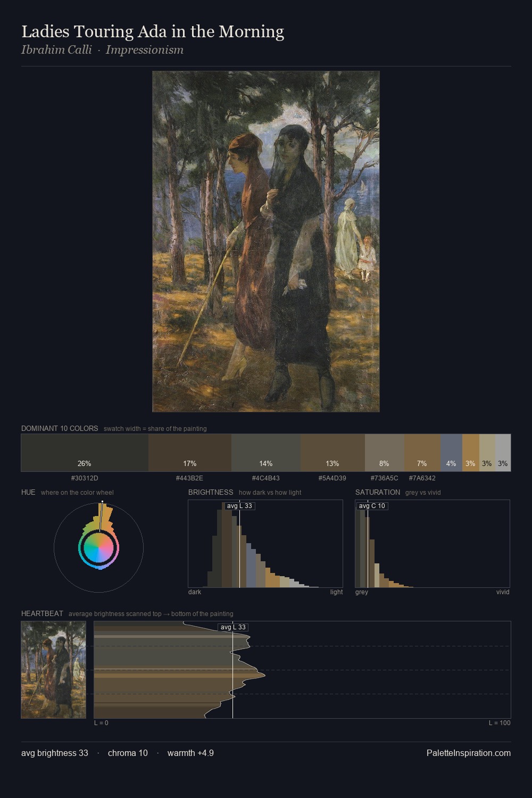Click 'warmth +4.9' footer stat

tap(190, 753)
